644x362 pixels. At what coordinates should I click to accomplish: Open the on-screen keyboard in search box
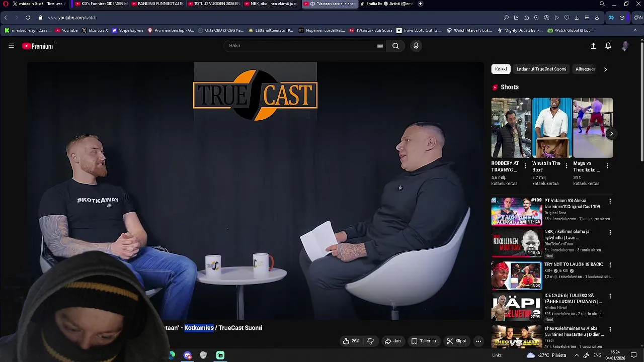380,46
